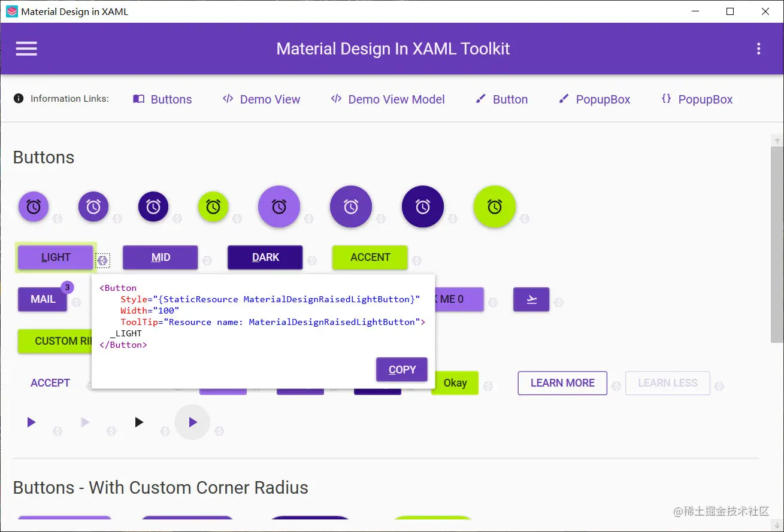This screenshot has height=532, width=784.
Task: Toggle the XAML code viewer next to LIGHT button
Action: click(102, 260)
